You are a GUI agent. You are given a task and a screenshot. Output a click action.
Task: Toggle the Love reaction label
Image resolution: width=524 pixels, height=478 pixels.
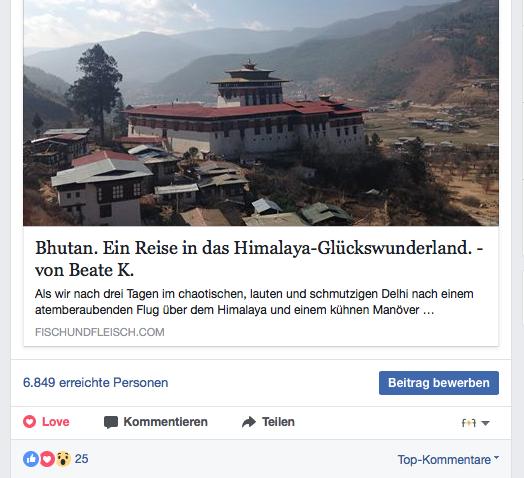click(x=55, y=422)
